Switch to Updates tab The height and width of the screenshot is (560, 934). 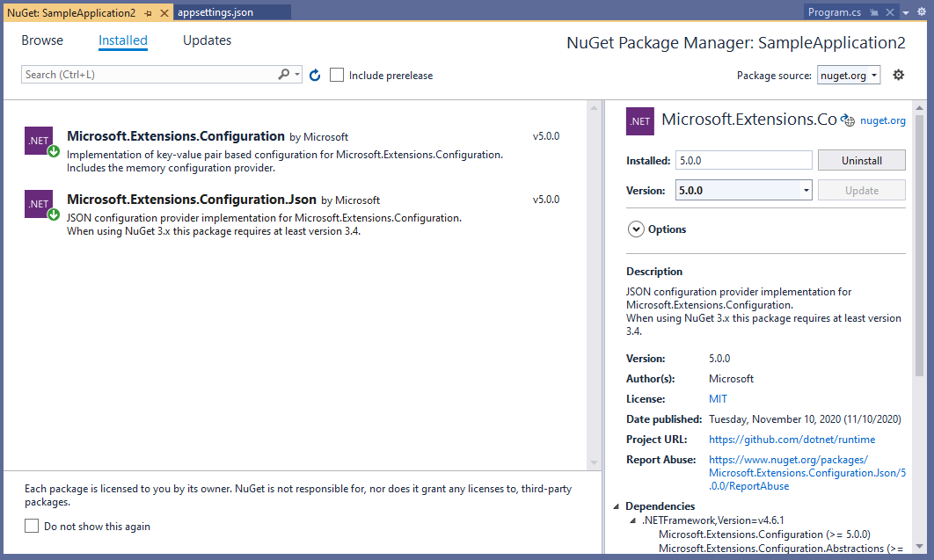click(208, 40)
